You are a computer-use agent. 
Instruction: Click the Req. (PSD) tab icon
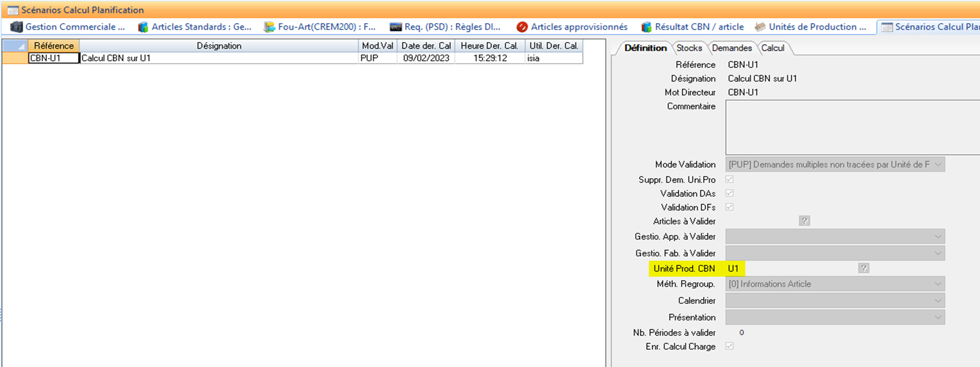tap(395, 27)
